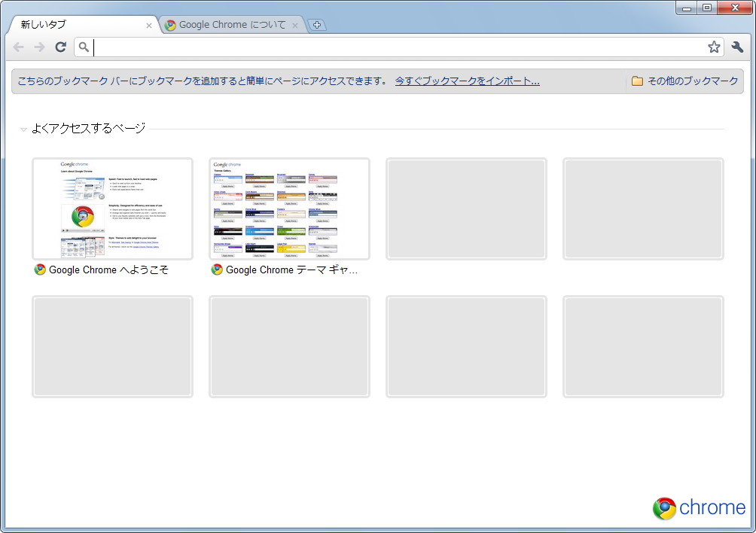Open a new tab with the plus button
The image size is (756, 533).
click(317, 24)
